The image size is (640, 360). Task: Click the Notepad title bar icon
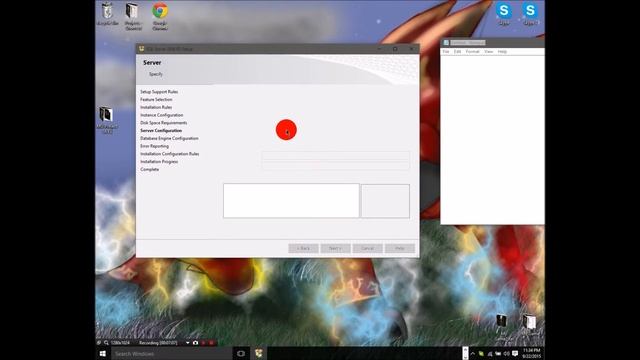coord(446,42)
